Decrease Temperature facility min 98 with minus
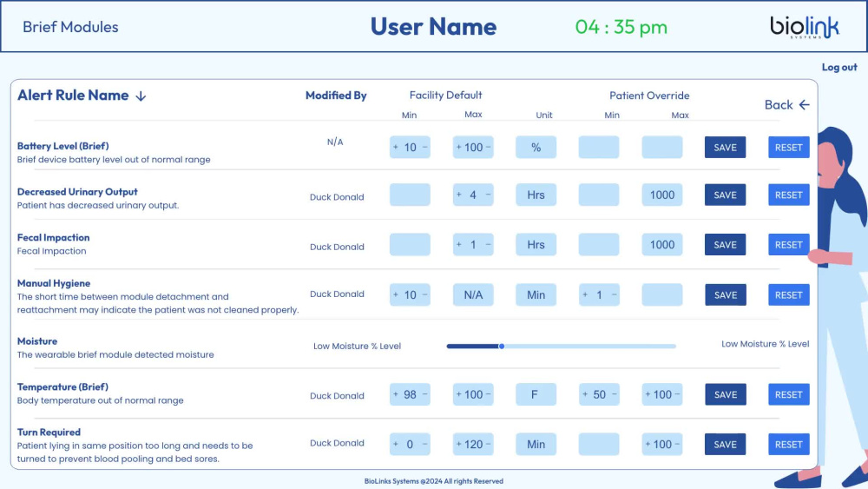 425,394
